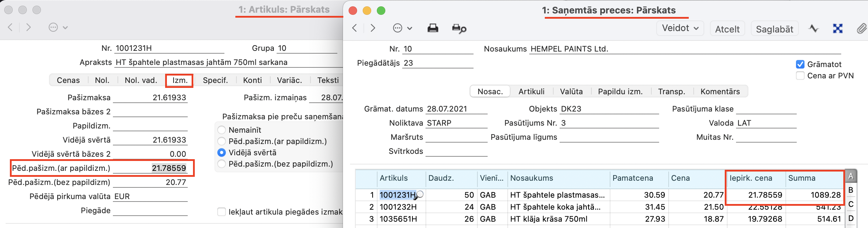Click the lookup icon next to article 1001231H
Viewport: 868px width, 228px height.
(x=420, y=194)
